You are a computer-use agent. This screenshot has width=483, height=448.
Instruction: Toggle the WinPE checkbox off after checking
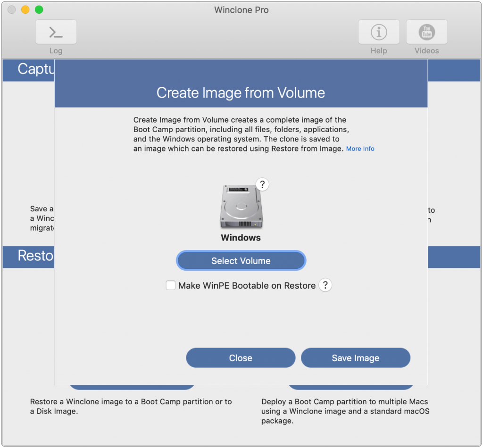point(170,285)
